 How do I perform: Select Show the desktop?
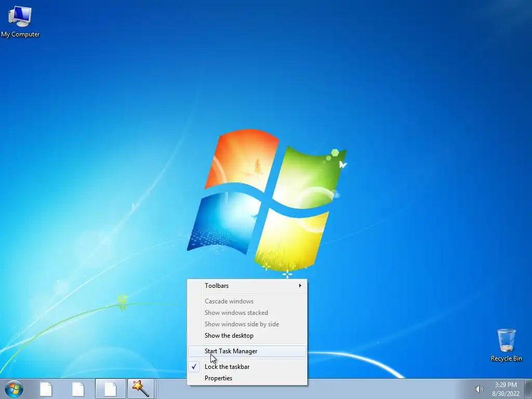tap(247, 336)
